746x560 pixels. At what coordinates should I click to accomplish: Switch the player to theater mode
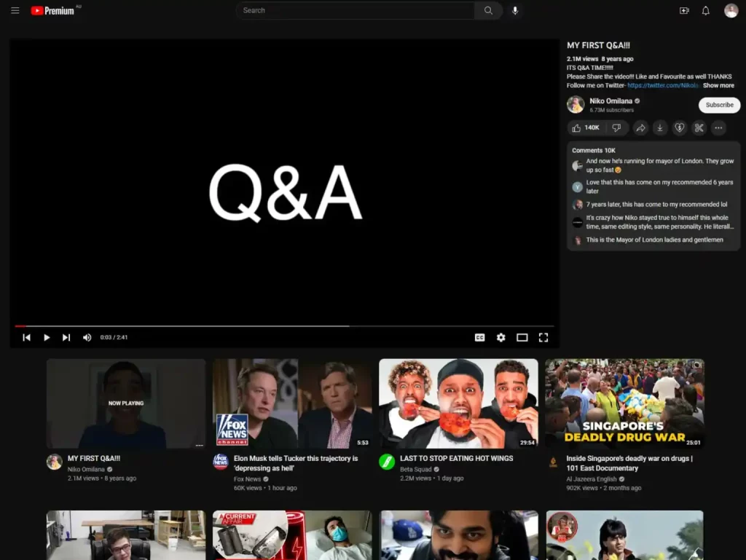click(x=522, y=337)
